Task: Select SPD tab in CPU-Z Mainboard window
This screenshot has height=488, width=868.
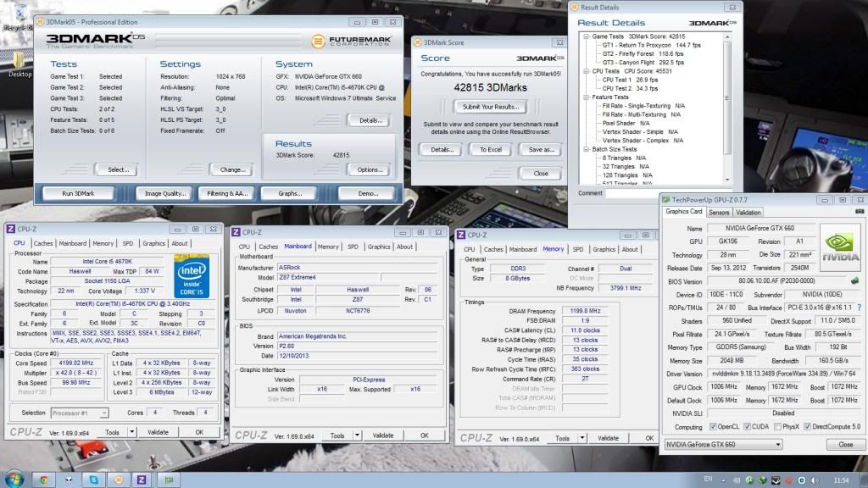Action: (353, 247)
